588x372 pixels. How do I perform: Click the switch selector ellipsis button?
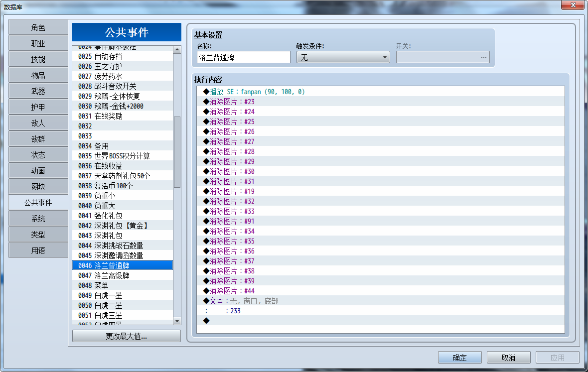pyautogui.click(x=483, y=57)
